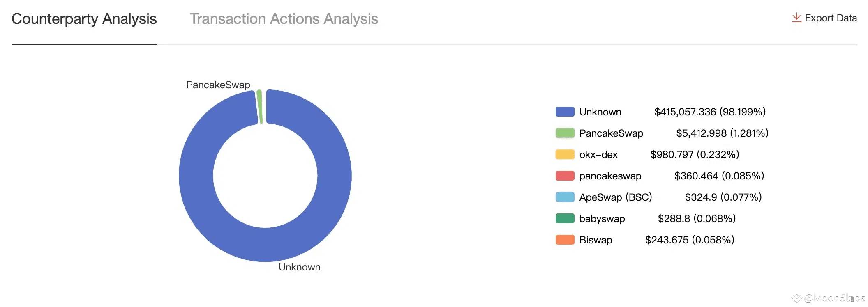
Task: Toggle the babyswap dark green swatch
Action: [x=565, y=218]
